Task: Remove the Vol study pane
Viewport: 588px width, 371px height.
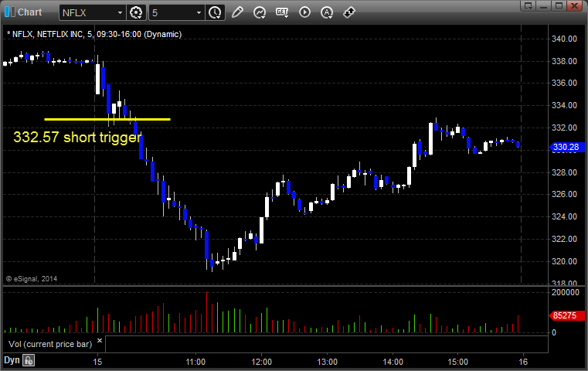Action: point(100,341)
